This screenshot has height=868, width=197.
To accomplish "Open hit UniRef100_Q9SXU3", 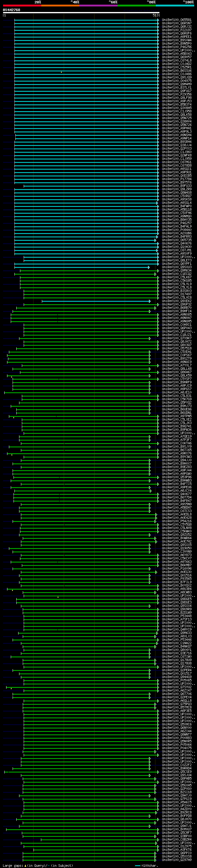I will 177,267.
